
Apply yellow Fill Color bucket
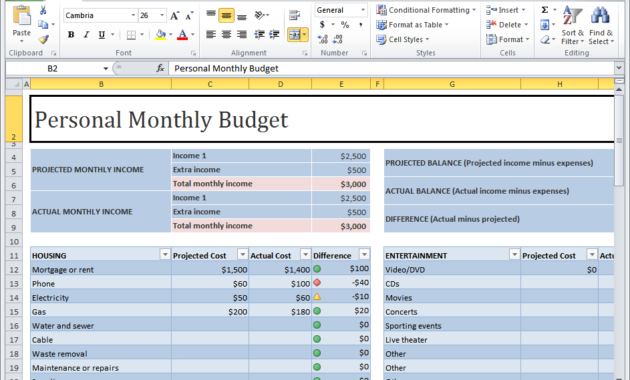[x=160, y=35]
